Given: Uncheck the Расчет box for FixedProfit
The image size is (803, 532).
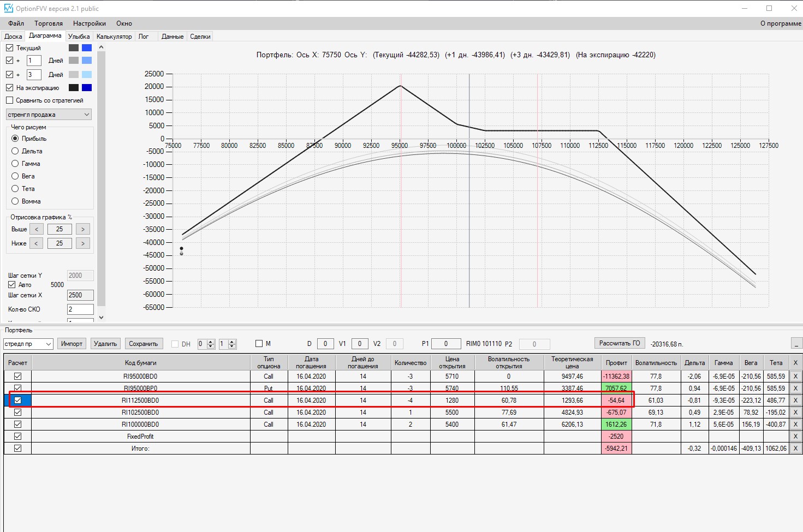Looking at the screenshot, I should (x=18, y=437).
